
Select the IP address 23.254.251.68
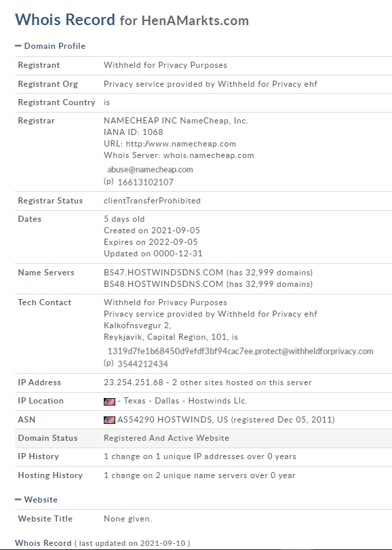134,382
